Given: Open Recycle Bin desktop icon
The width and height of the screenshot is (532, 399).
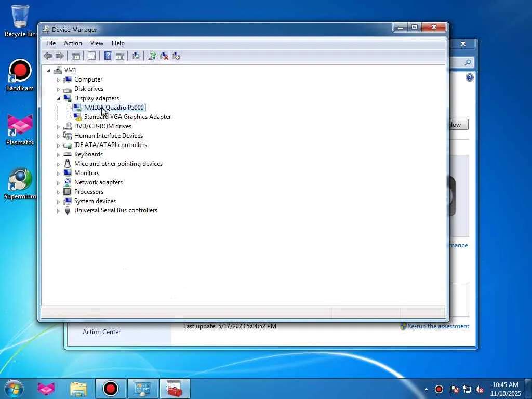Looking at the screenshot, I should point(20,20).
